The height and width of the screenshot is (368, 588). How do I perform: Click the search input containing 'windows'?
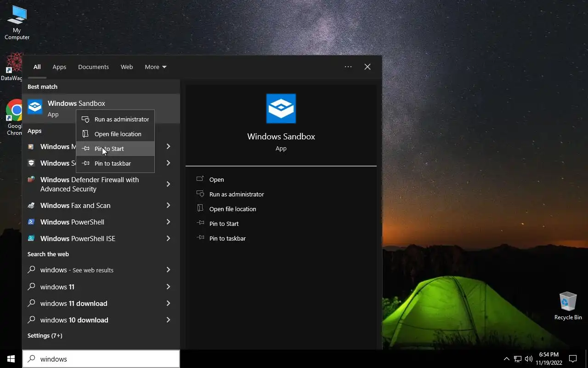click(101, 359)
